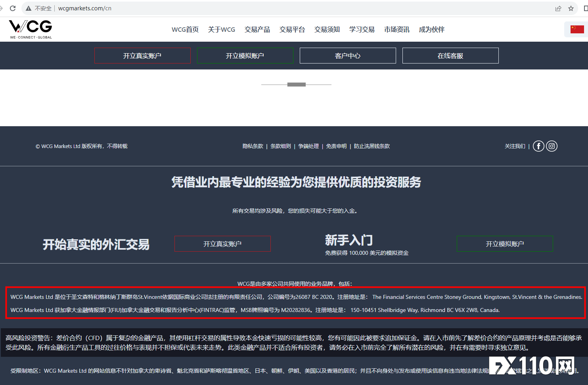
Task: Open the 交易须知 menu
Action: (x=327, y=29)
